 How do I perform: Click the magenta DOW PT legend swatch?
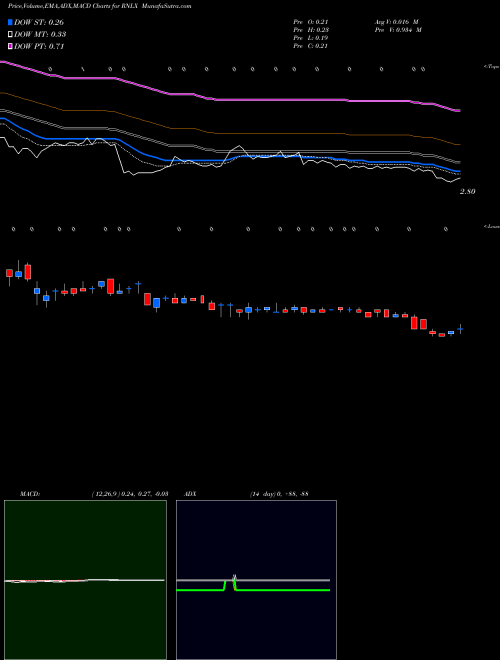[x=11, y=46]
